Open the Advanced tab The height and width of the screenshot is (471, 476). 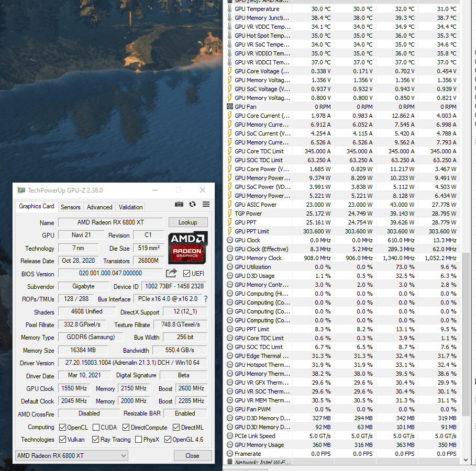99,207
